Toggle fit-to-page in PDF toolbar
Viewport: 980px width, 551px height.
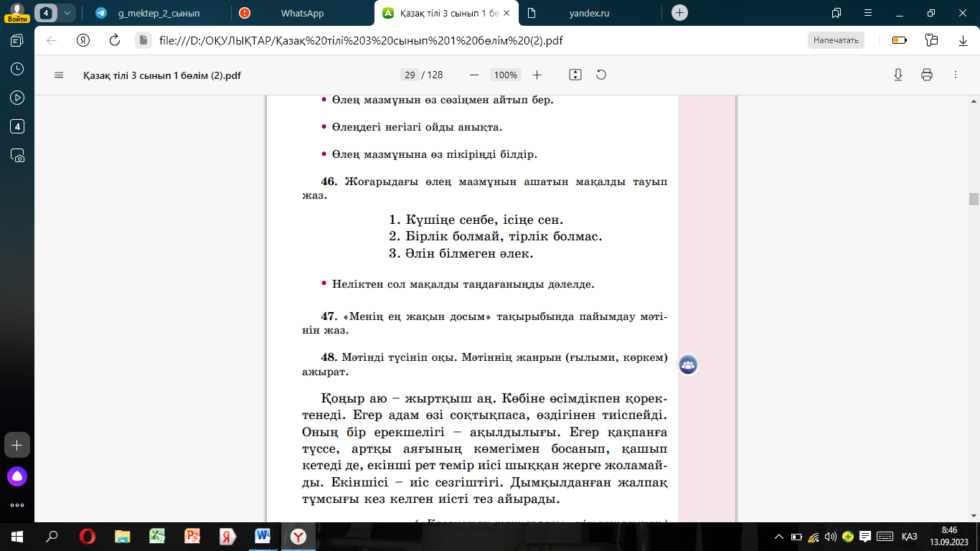(575, 75)
